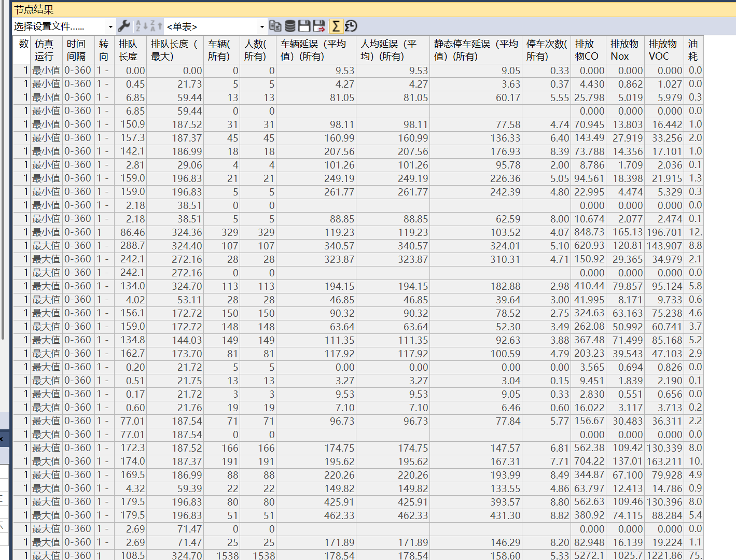
Task: Select the 停车次数(所有) column header
Action: (547, 50)
